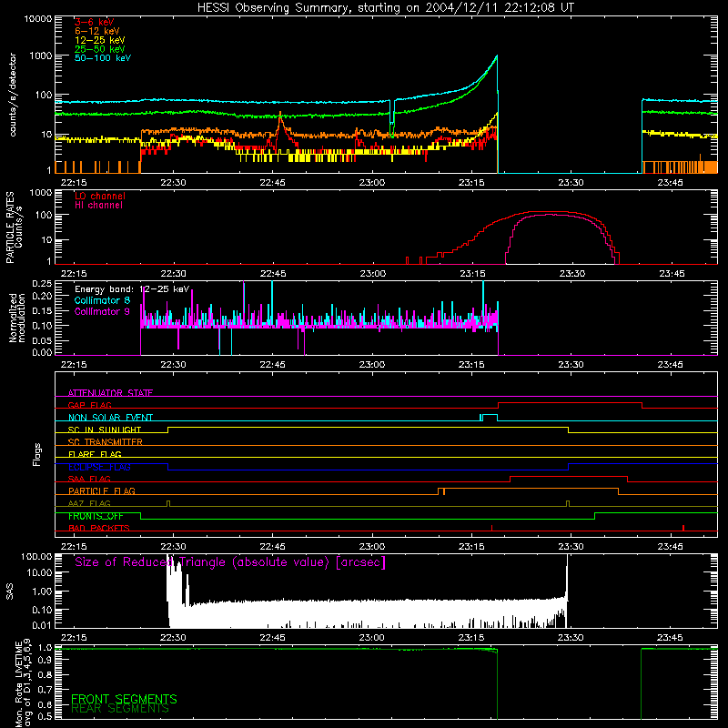Screen dimensions: 728x728
Task: Click the 22:45 tick under the counts plot
Action: point(272,183)
